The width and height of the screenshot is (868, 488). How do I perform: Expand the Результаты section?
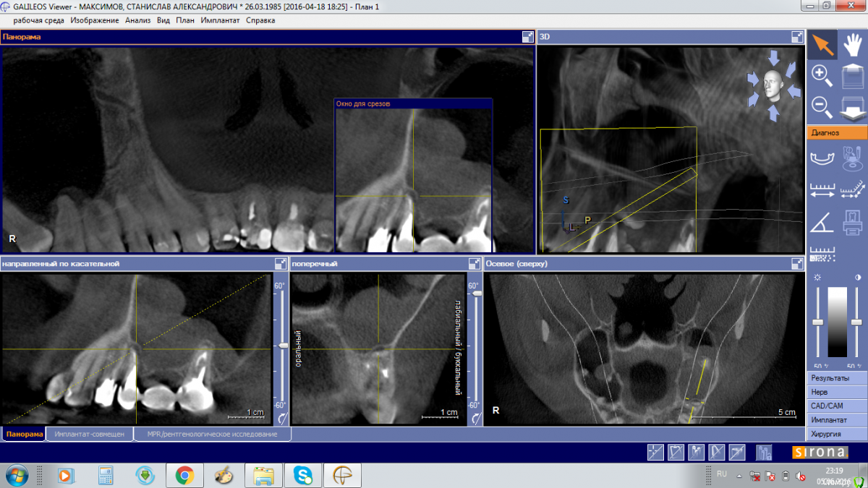(x=837, y=378)
